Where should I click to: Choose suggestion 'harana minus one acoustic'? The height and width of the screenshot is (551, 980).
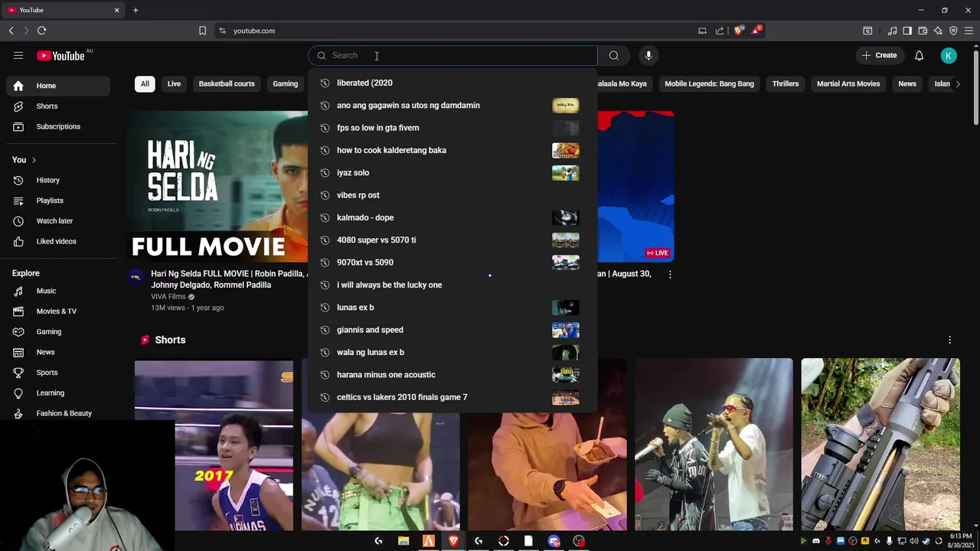click(x=452, y=375)
